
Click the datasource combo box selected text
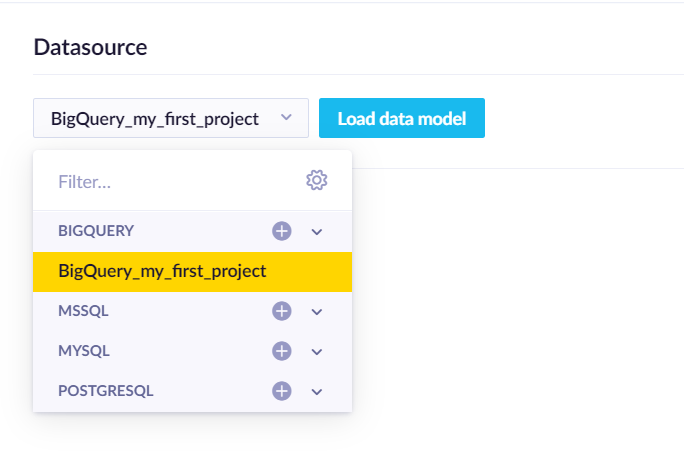click(x=155, y=119)
